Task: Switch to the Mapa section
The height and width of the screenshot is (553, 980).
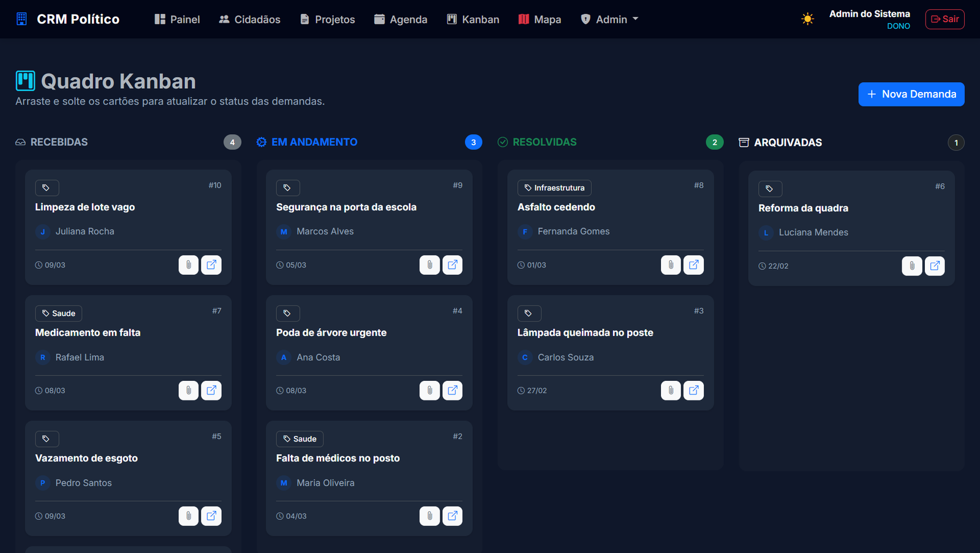Action: [539, 19]
